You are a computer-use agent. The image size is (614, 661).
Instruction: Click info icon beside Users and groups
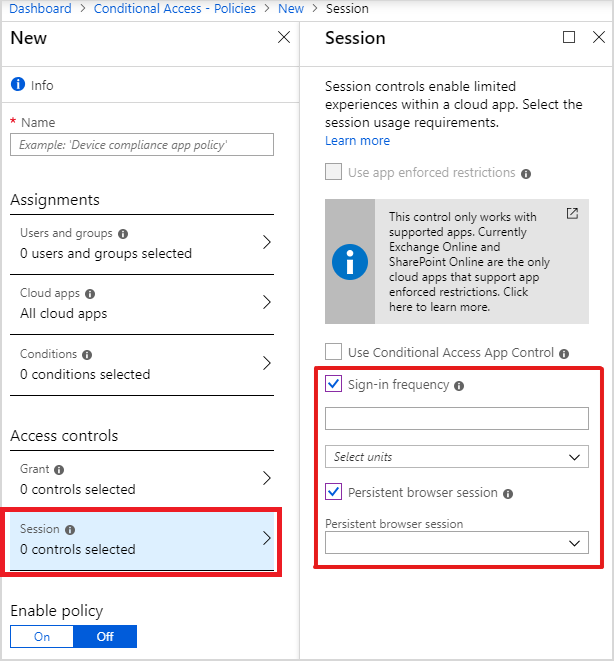pos(123,233)
